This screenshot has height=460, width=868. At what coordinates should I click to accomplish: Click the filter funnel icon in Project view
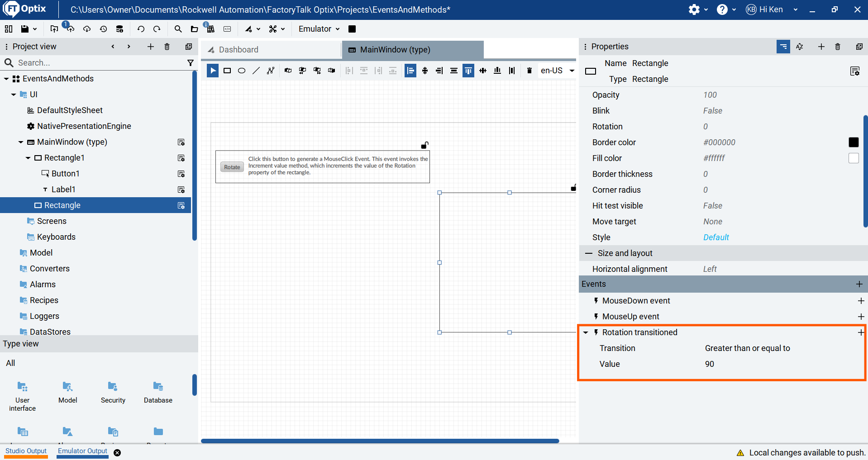(191, 63)
